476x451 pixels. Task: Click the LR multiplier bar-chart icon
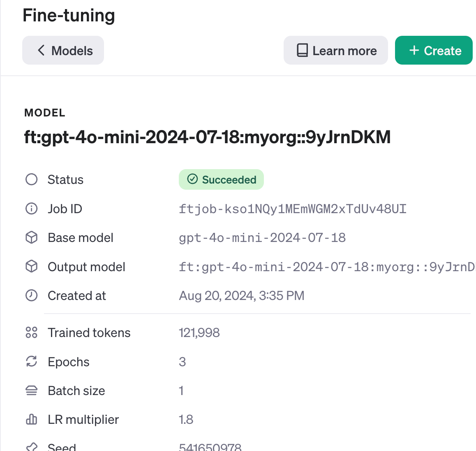click(32, 419)
